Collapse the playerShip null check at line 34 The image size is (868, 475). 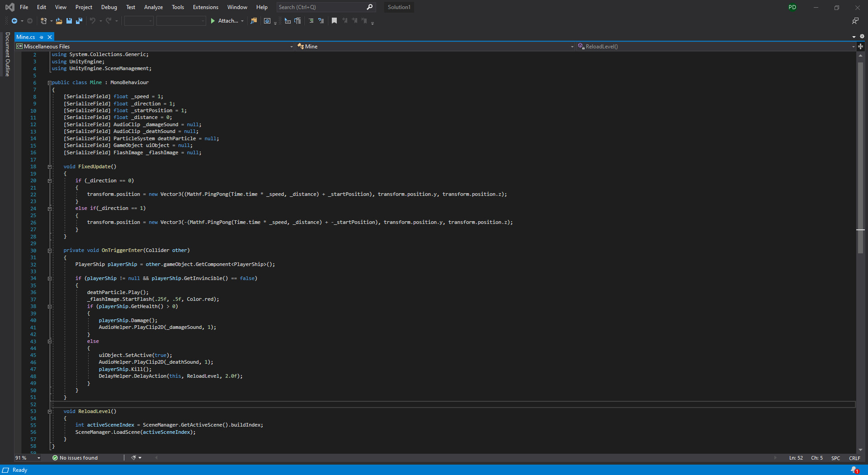(50, 279)
